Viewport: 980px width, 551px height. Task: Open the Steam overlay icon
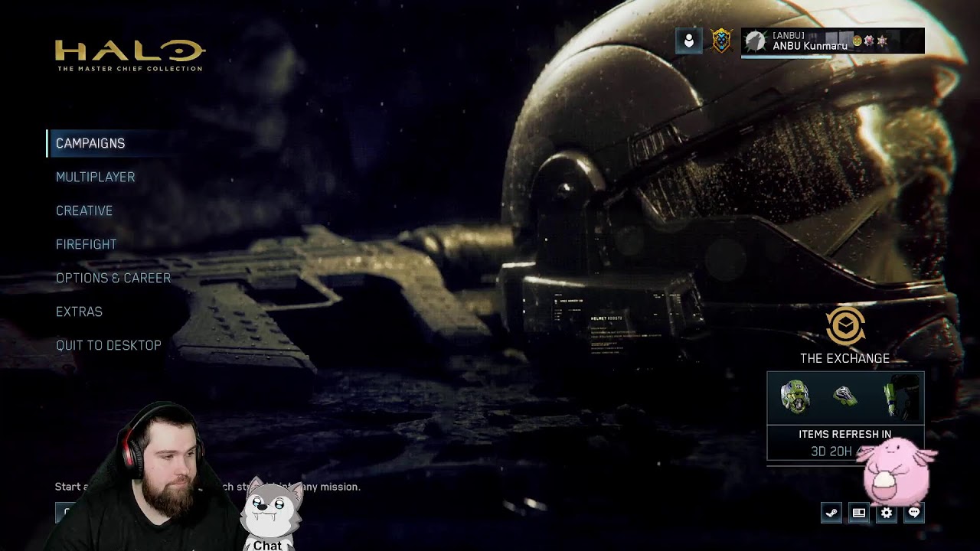831,513
